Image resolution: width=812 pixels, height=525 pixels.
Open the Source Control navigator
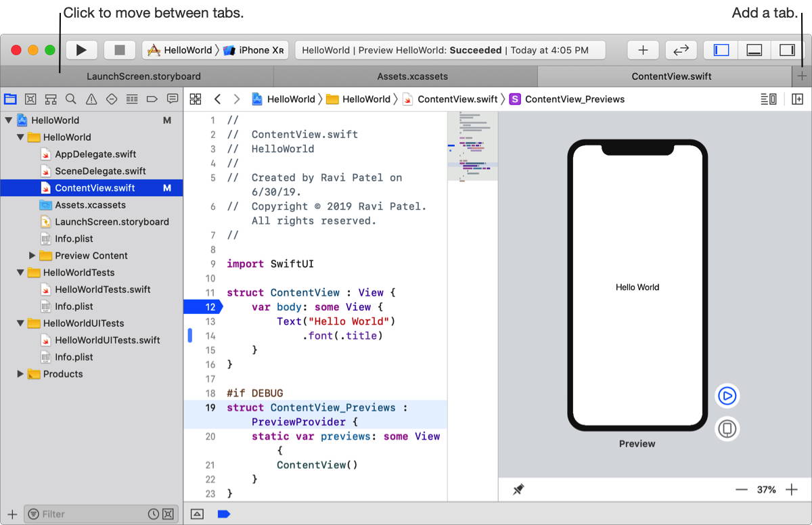[30, 99]
